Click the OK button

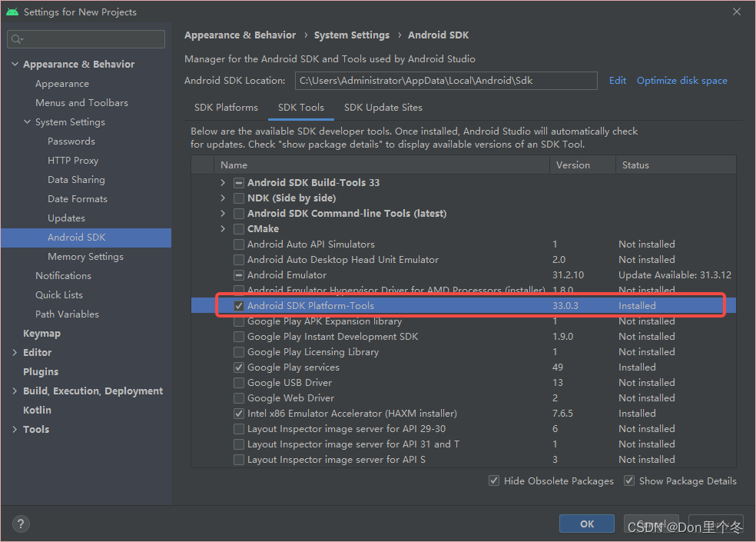pyautogui.click(x=587, y=524)
